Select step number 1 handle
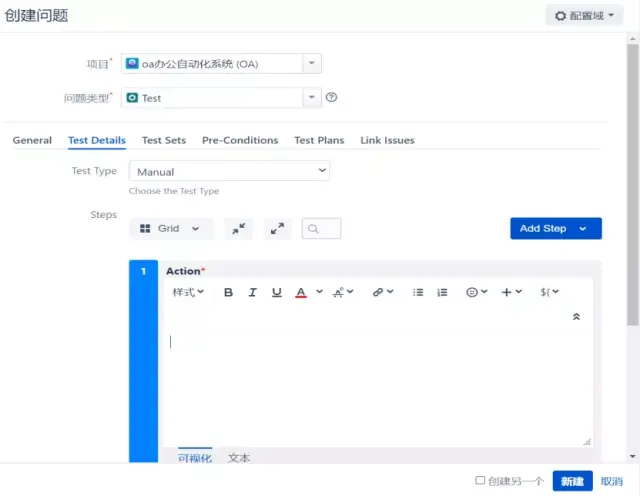 coord(143,361)
